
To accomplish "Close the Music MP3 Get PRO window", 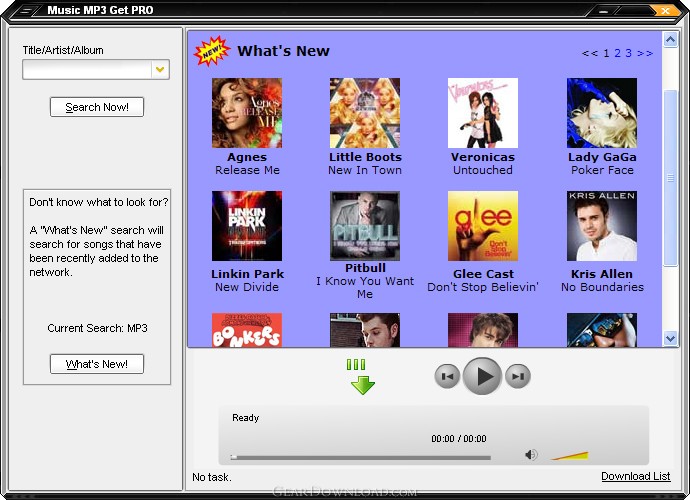I will [665, 11].
